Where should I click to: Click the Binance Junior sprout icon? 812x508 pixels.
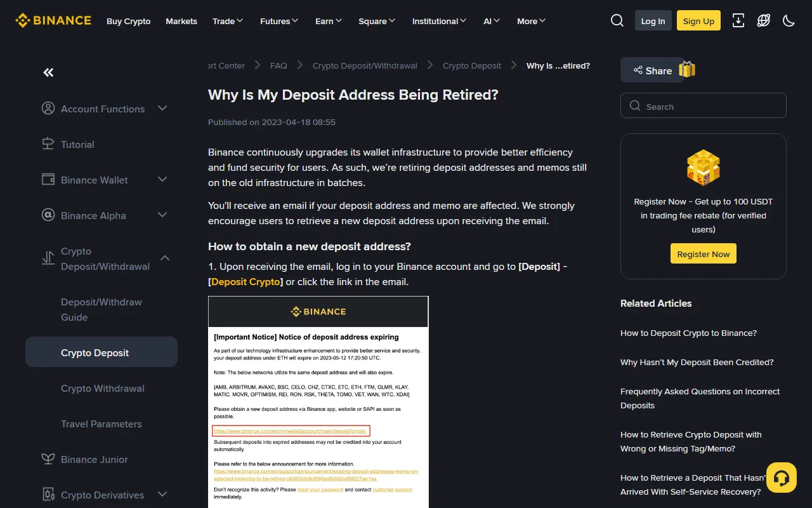[x=48, y=459]
